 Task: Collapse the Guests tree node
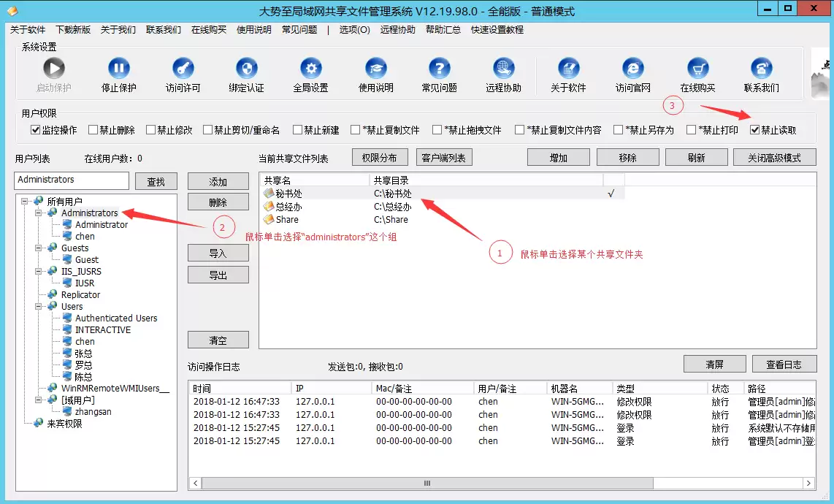(38, 248)
